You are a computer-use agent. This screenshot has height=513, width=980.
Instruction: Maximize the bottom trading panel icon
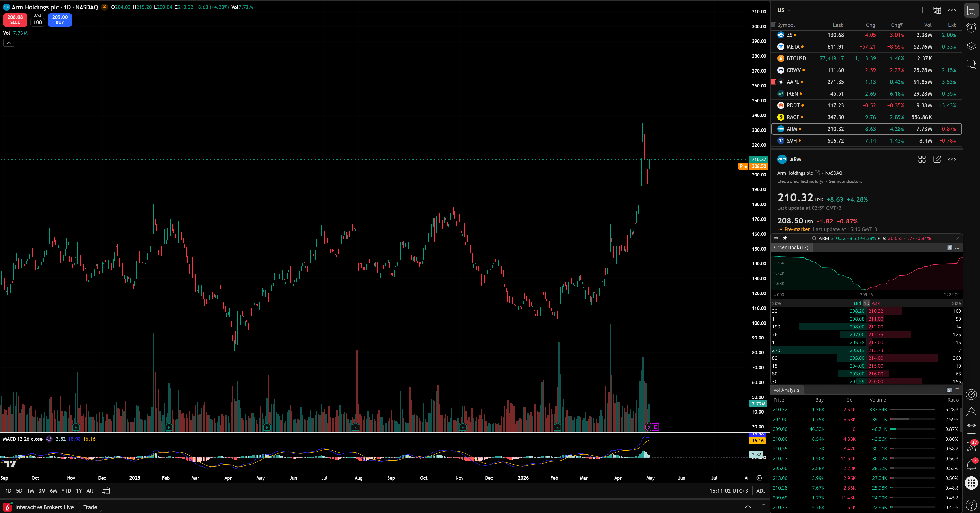762,507
